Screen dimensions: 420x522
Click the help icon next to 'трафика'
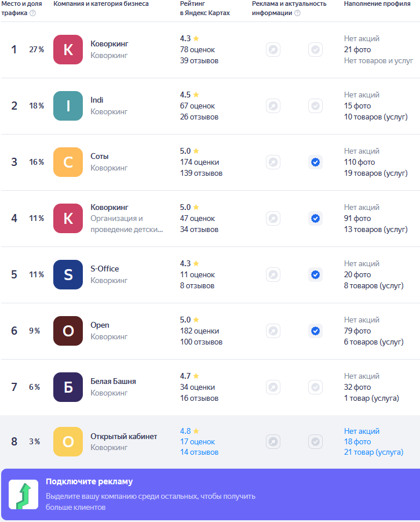pyautogui.click(x=32, y=13)
